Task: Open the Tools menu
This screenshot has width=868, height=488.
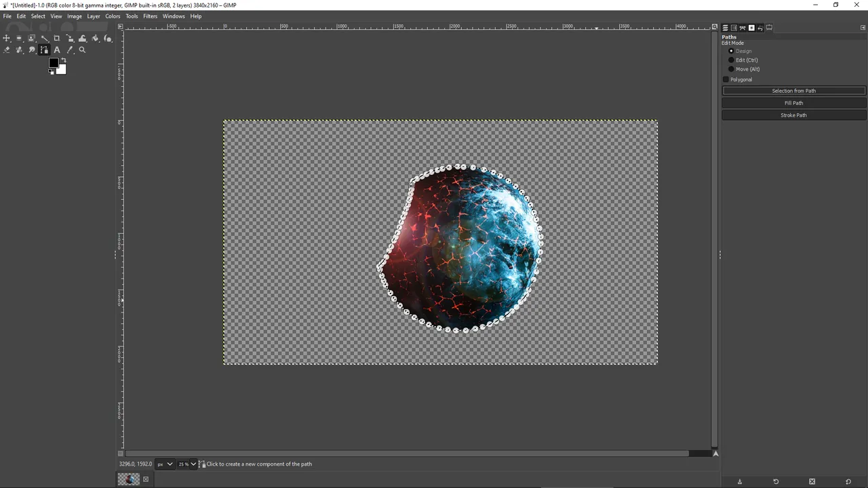Action: (x=132, y=16)
